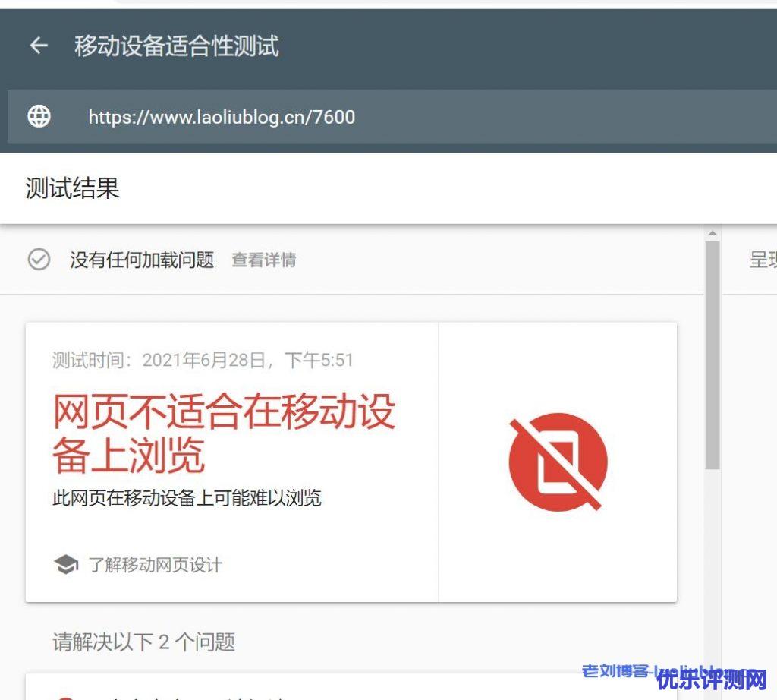Viewport: 777px width, 700px height.
Task: Click the checkmark circle icon for loading status
Action: point(39,260)
